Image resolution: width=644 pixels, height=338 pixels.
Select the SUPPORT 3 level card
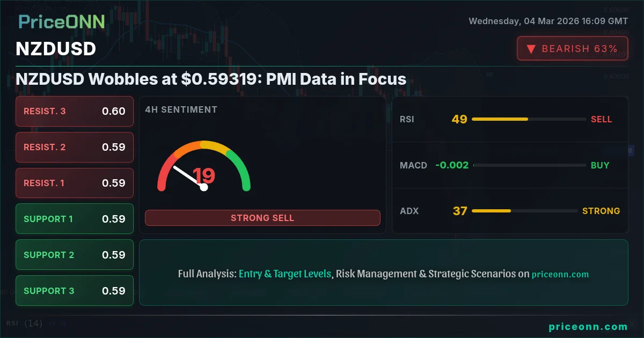click(75, 291)
